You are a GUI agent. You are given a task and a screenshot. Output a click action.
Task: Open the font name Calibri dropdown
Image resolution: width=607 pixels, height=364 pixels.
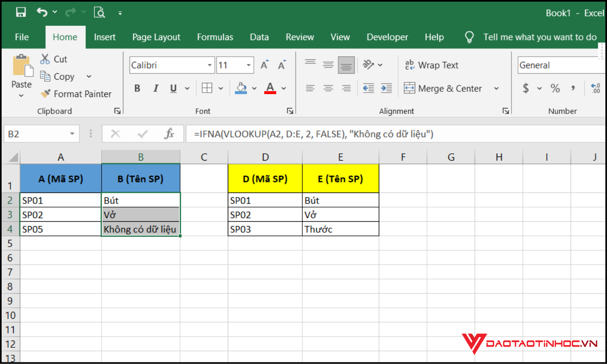pyautogui.click(x=210, y=65)
